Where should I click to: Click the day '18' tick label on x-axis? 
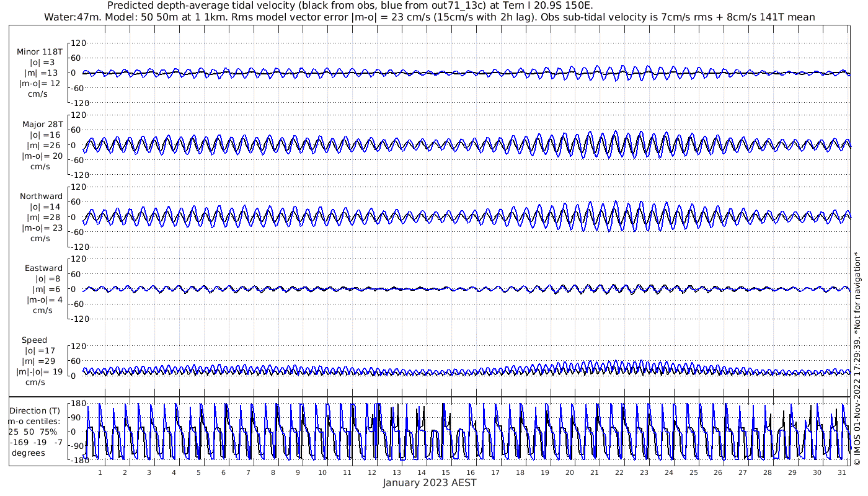pos(520,472)
